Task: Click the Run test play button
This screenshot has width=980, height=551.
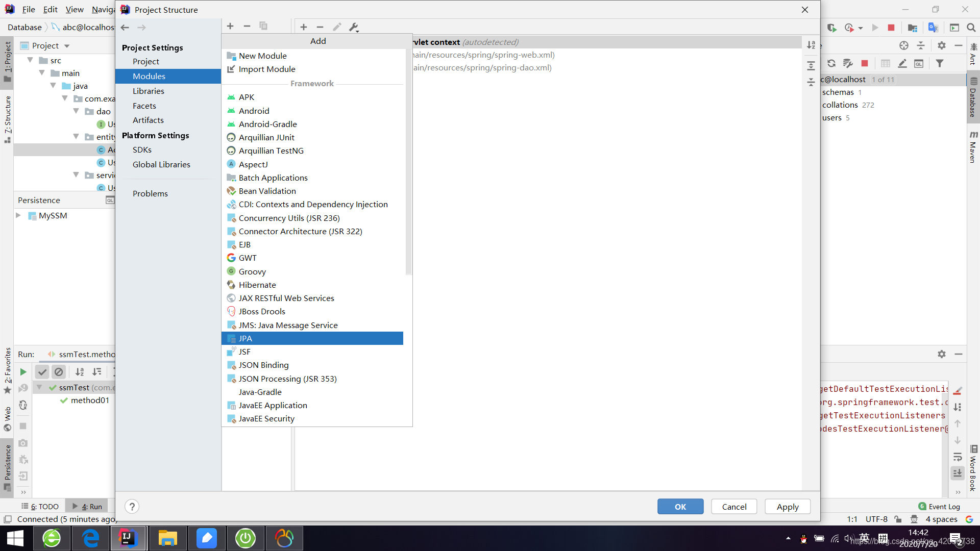Action: [x=22, y=372]
